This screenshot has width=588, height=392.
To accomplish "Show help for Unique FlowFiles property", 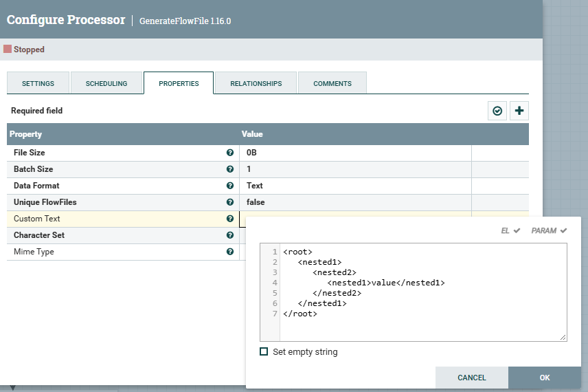I will click(230, 202).
